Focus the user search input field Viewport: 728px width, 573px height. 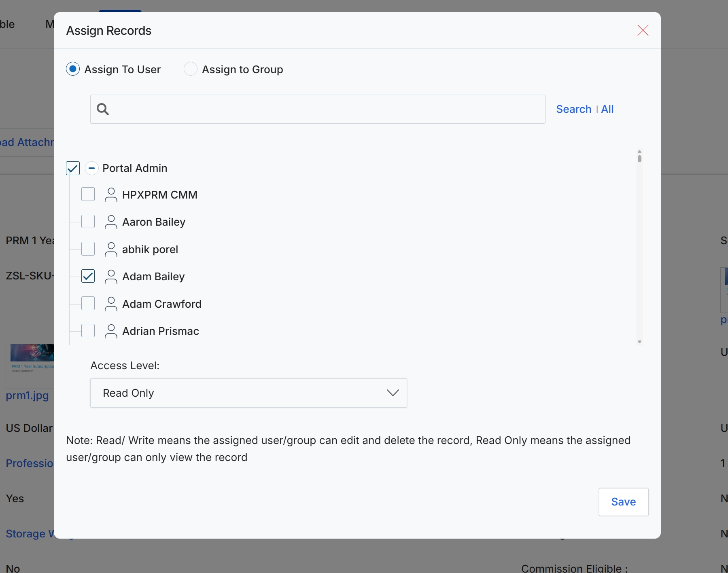[318, 109]
